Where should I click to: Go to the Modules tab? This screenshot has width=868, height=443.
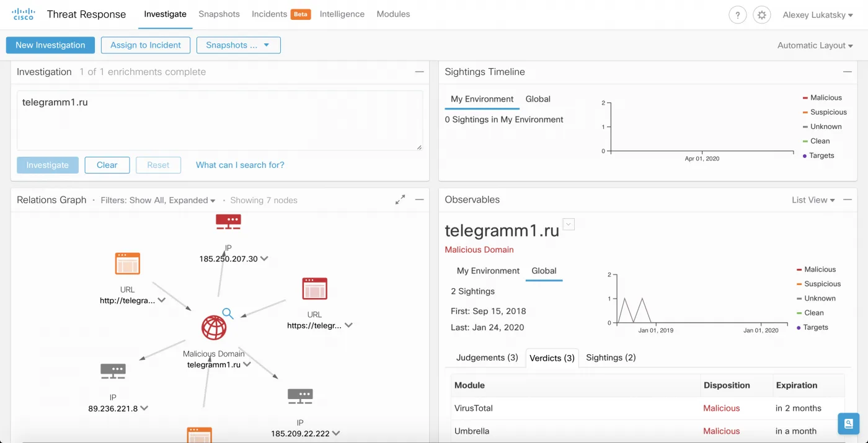pyautogui.click(x=393, y=14)
